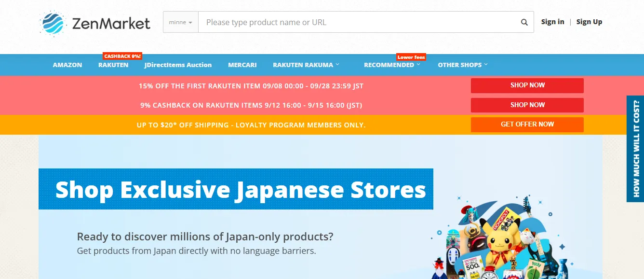The image size is (644, 279).
Task: Click the 15% OFF THE FIRST RAKUTEN ITEM text
Action: [251, 86]
